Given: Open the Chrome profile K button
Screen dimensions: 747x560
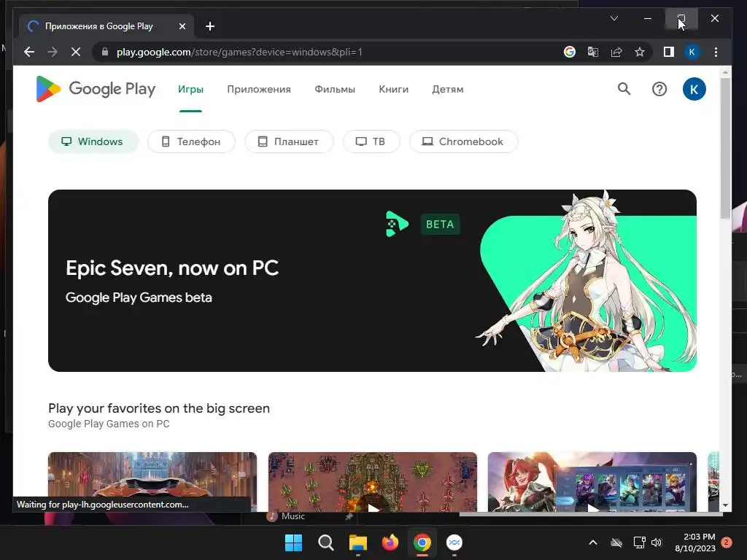Looking at the screenshot, I should [692, 52].
